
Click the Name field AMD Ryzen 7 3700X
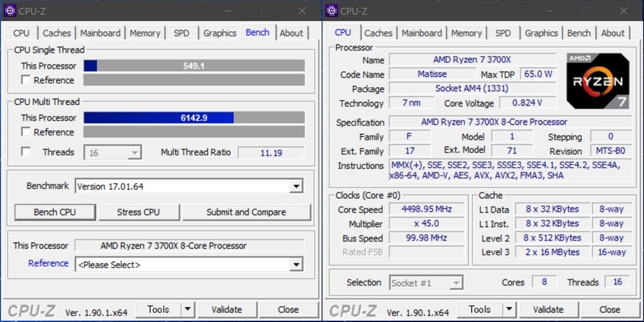tap(472, 60)
